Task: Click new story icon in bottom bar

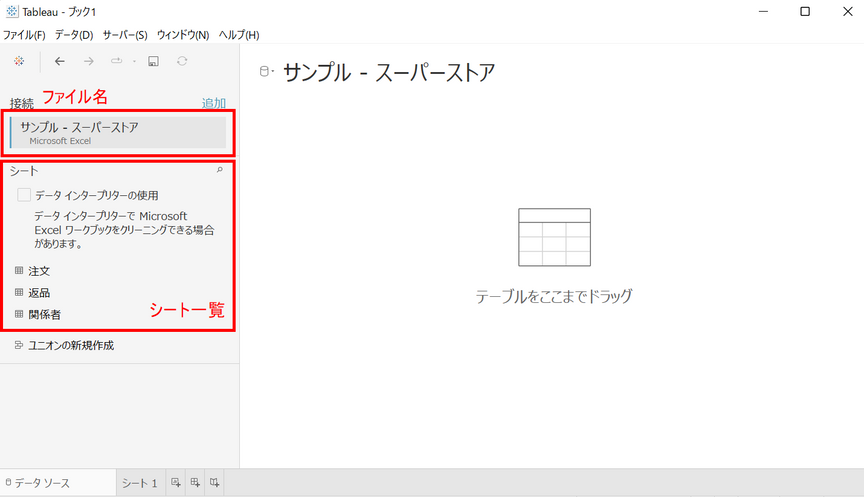Action: 214,483
